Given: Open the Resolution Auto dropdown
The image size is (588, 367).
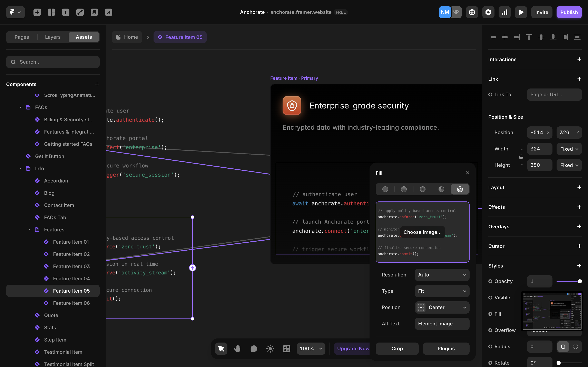Looking at the screenshot, I should [x=442, y=275].
